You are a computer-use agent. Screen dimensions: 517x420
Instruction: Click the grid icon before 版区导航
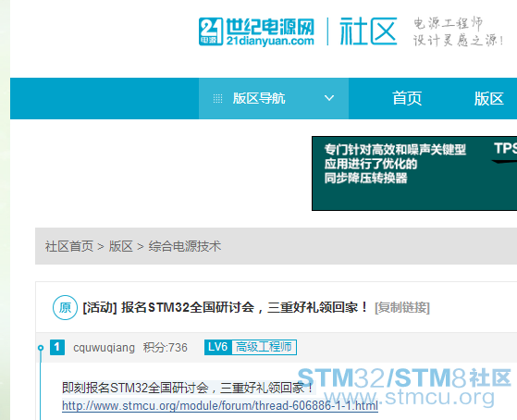217,98
